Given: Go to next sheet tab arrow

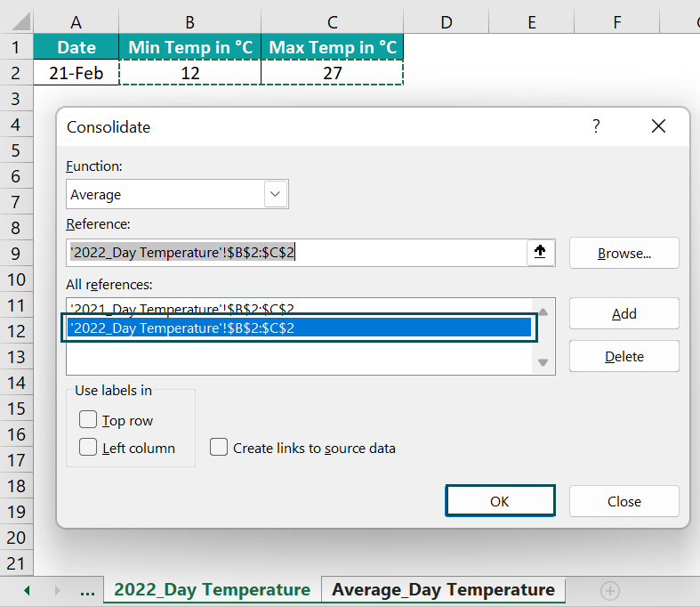Looking at the screenshot, I should tap(57, 591).
